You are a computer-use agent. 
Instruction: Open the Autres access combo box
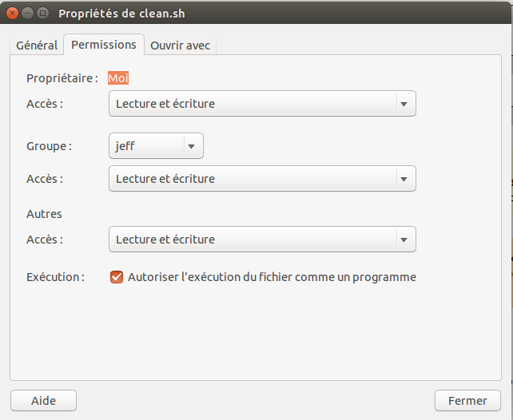pos(253,240)
